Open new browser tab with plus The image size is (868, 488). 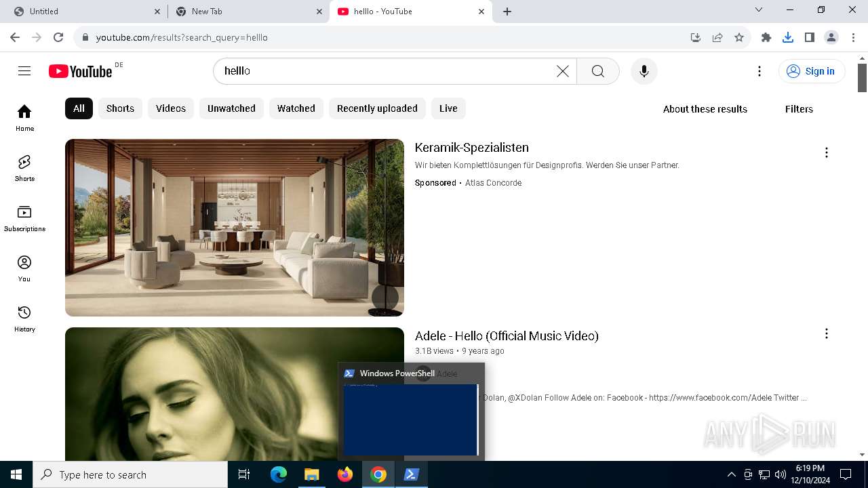click(507, 12)
